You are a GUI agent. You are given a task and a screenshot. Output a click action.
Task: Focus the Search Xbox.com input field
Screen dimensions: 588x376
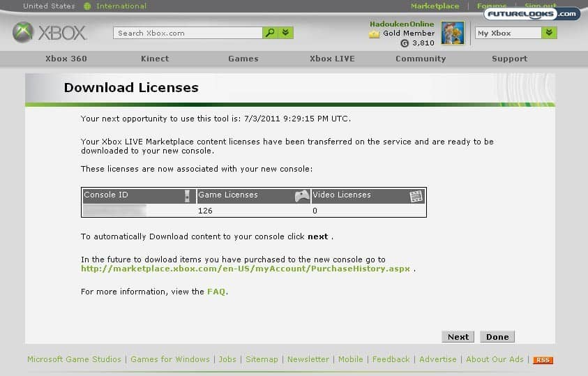click(188, 33)
